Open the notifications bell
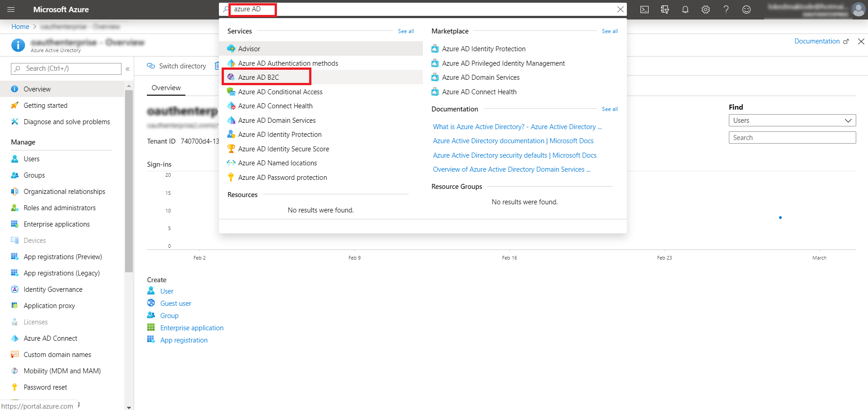 click(x=685, y=10)
